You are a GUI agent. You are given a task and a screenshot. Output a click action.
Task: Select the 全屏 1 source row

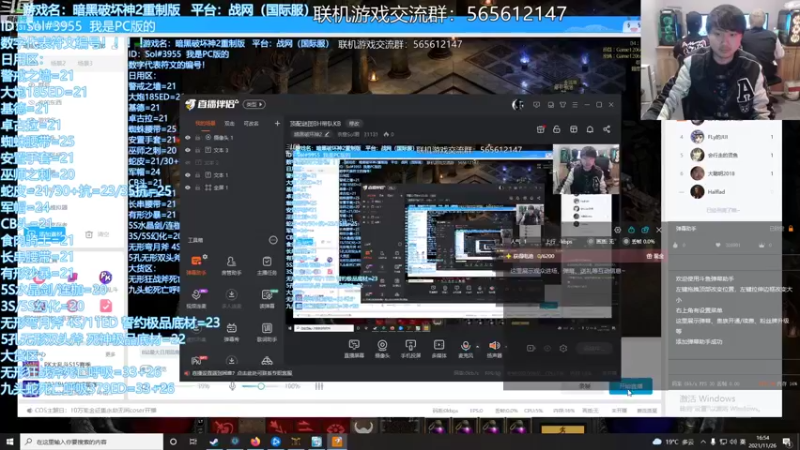pyautogui.click(x=231, y=188)
